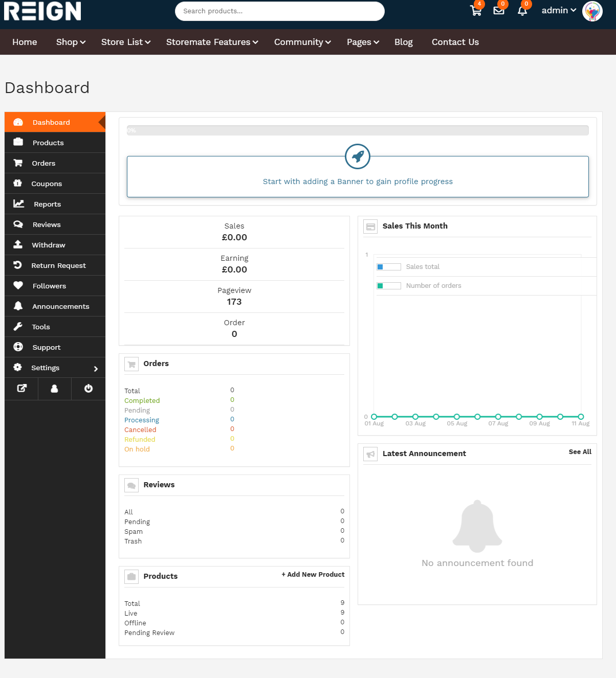
Task: Click the rocket profile progress icon
Action: [x=358, y=156]
